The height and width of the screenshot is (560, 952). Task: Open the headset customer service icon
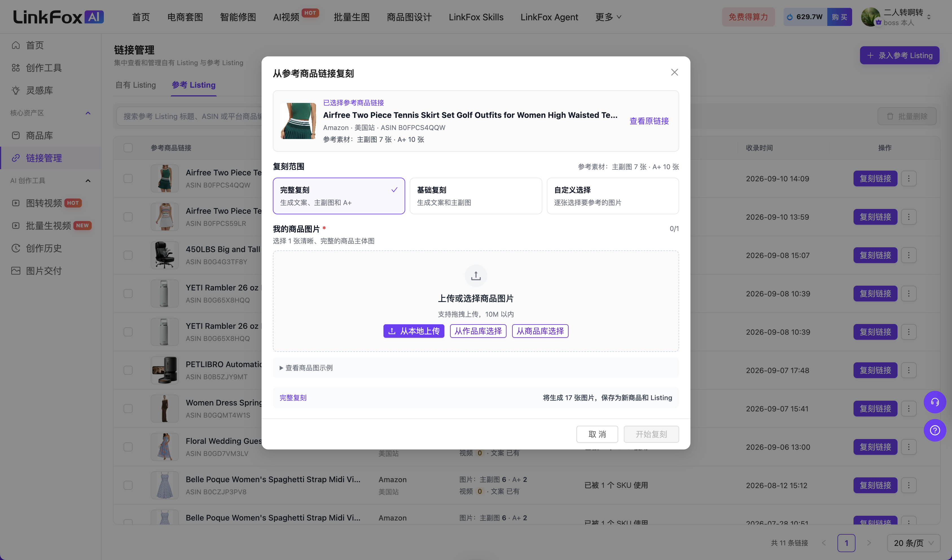(x=935, y=402)
